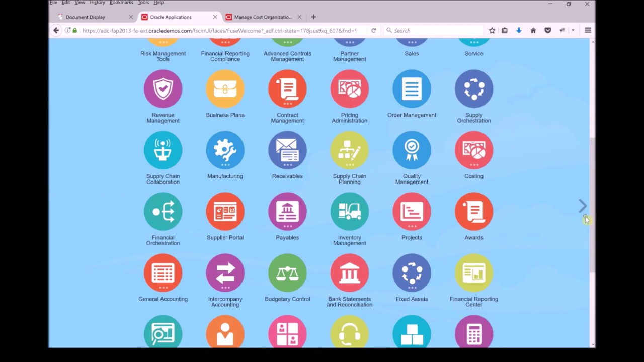Open the Quality Management ribbon icon
Screen dimensions: 644x362
point(412,150)
